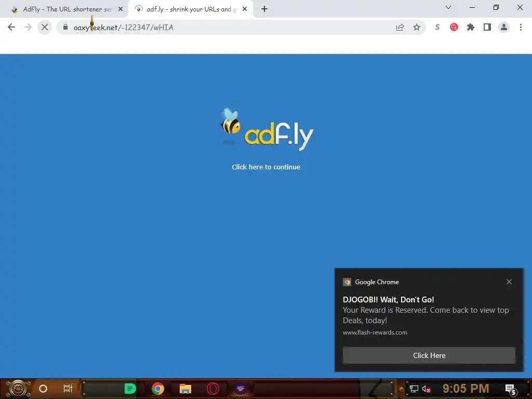532x399 pixels.
Task: Go back to the previous page
Action: pos(11,27)
